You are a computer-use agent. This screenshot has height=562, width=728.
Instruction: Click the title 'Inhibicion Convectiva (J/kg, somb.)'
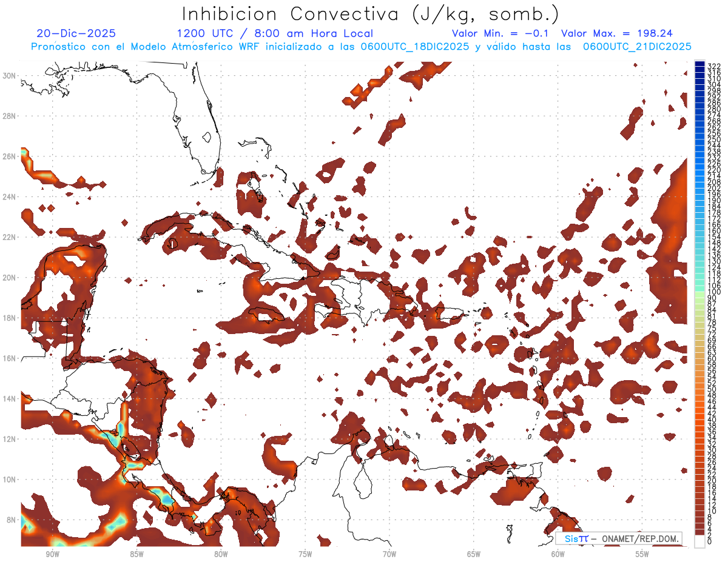point(371,15)
